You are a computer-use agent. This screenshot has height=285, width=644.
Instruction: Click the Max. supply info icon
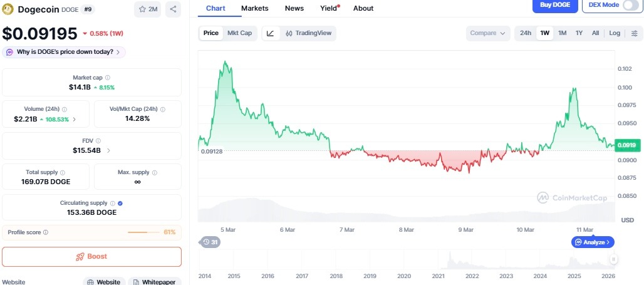(155, 172)
